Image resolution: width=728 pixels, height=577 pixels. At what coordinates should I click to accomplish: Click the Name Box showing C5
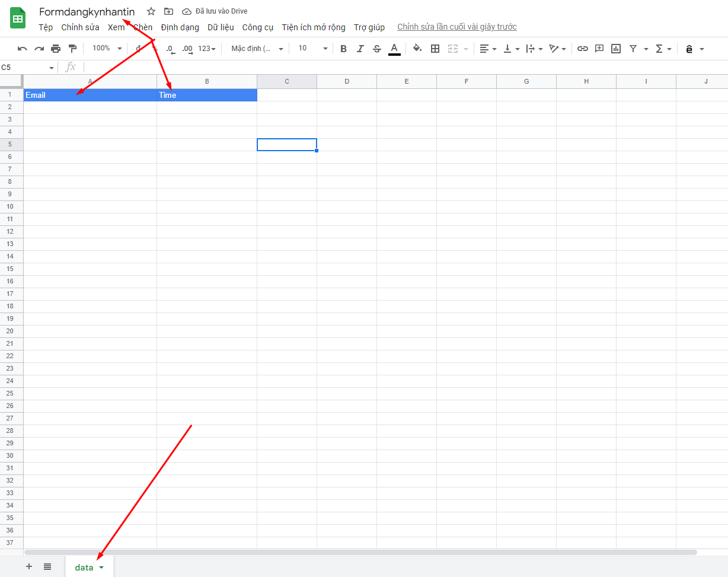28,67
